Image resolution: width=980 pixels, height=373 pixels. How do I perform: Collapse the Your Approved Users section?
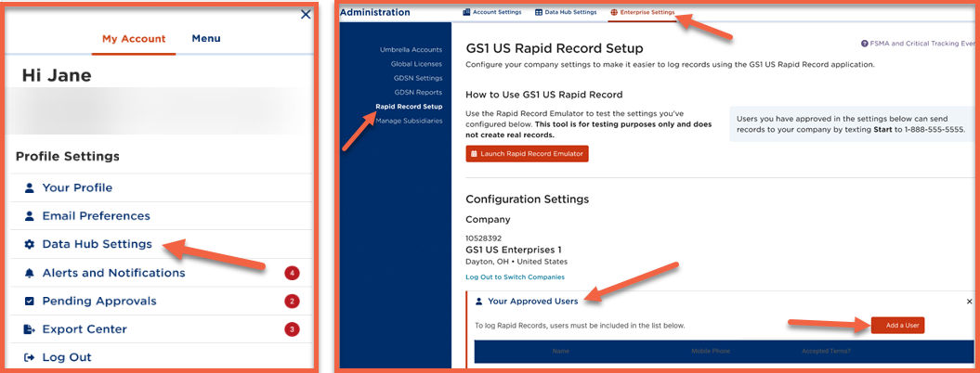tap(969, 302)
